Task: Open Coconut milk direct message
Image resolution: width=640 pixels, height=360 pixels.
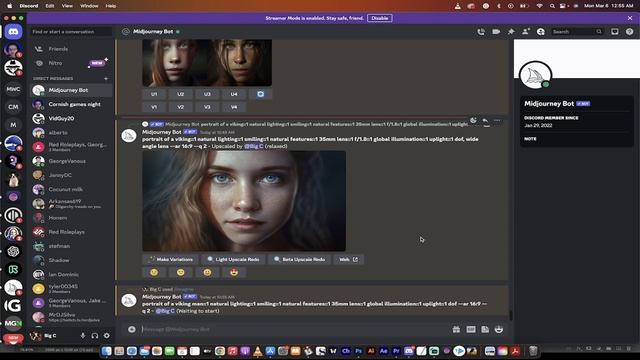Action: click(71, 189)
